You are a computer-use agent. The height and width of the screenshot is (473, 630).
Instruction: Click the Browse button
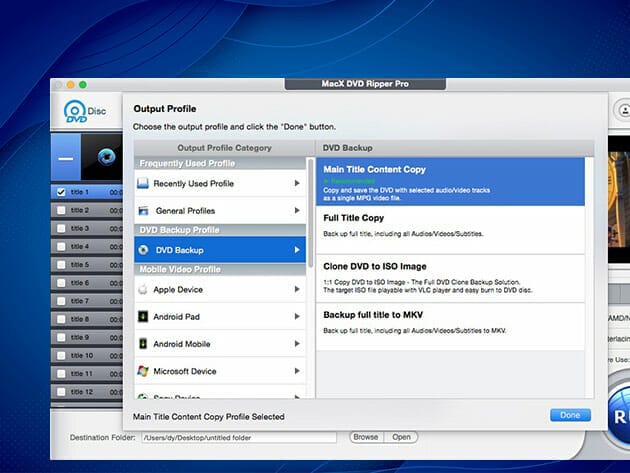365,437
